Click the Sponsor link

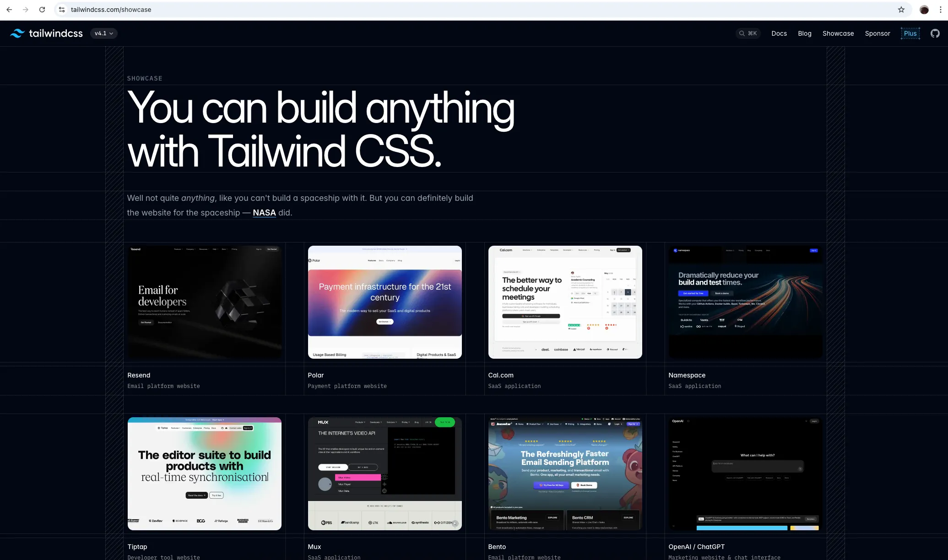pyautogui.click(x=877, y=33)
